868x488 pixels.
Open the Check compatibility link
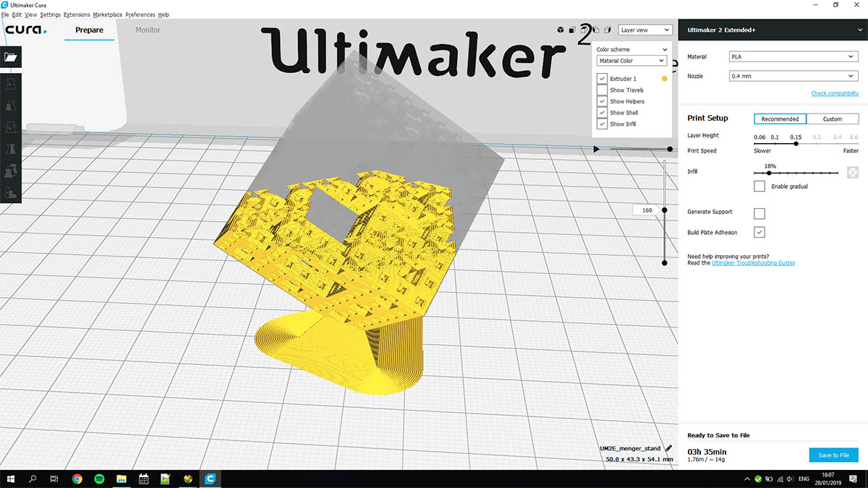click(835, 93)
